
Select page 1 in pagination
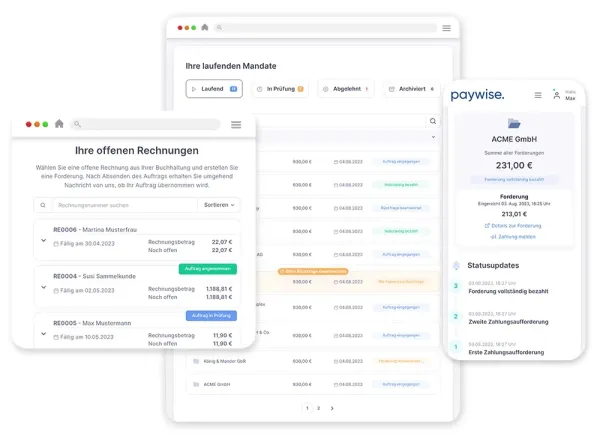point(307,408)
